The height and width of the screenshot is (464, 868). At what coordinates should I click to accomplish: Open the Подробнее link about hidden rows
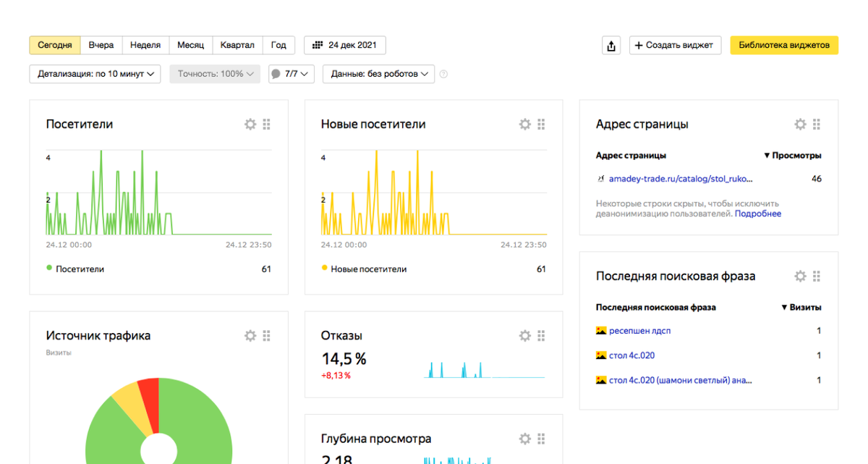[x=758, y=213]
